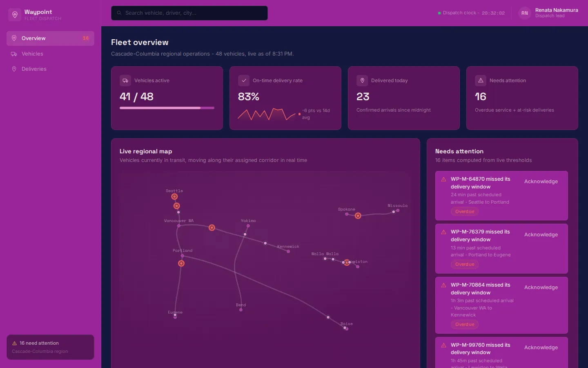
Task: Click the truck icon beside Vehicles
Action: point(14,54)
